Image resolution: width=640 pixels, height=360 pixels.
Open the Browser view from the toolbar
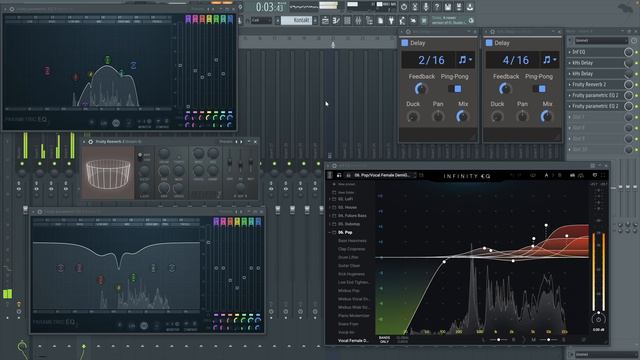[369, 20]
